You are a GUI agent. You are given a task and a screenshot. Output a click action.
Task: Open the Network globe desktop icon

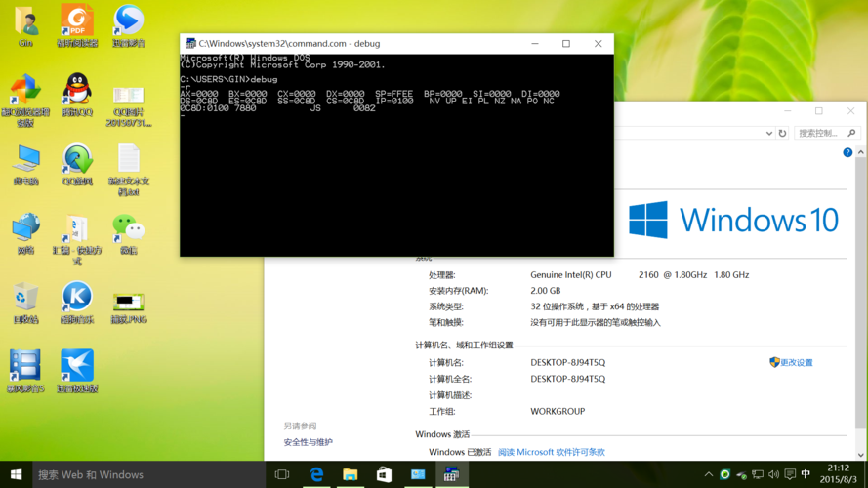pyautogui.click(x=25, y=233)
